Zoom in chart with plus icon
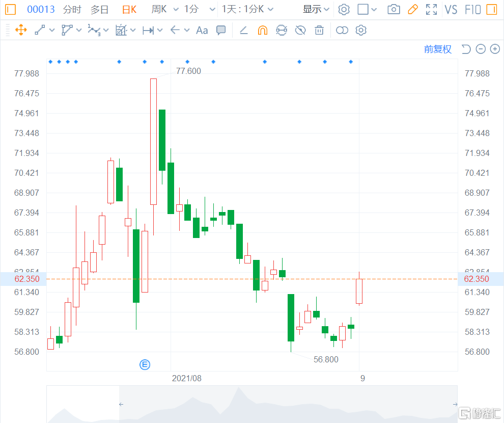The image size is (504, 423). coord(495,49)
